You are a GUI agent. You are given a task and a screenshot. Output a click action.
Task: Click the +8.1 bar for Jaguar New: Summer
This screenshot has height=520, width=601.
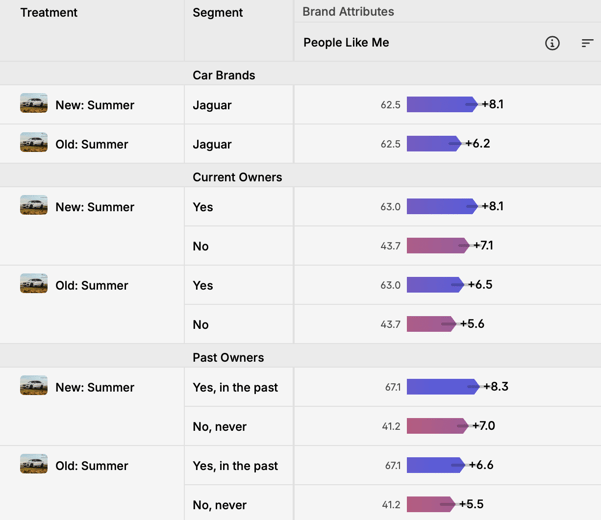(442, 104)
